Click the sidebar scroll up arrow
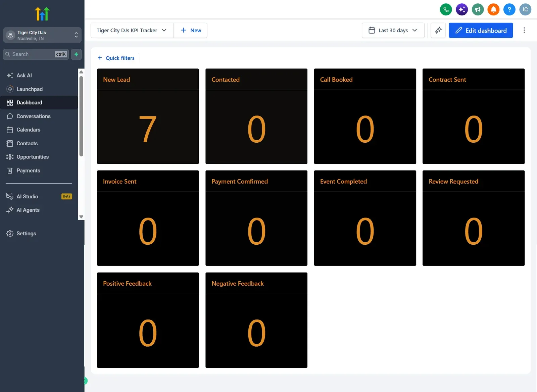The image size is (537, 392). (81, 72)
